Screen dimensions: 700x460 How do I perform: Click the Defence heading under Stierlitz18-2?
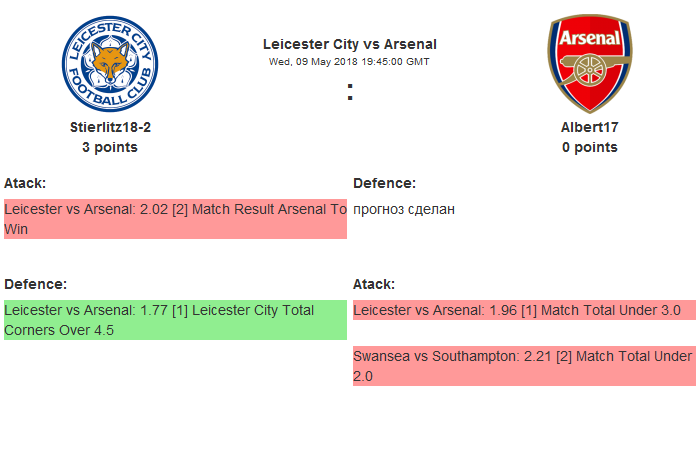click(x=35, y=284)
